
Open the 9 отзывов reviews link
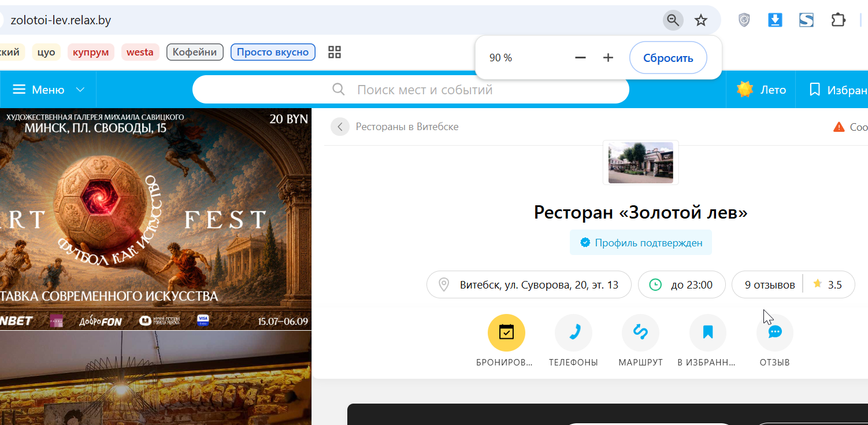click(x=770, y=284)
